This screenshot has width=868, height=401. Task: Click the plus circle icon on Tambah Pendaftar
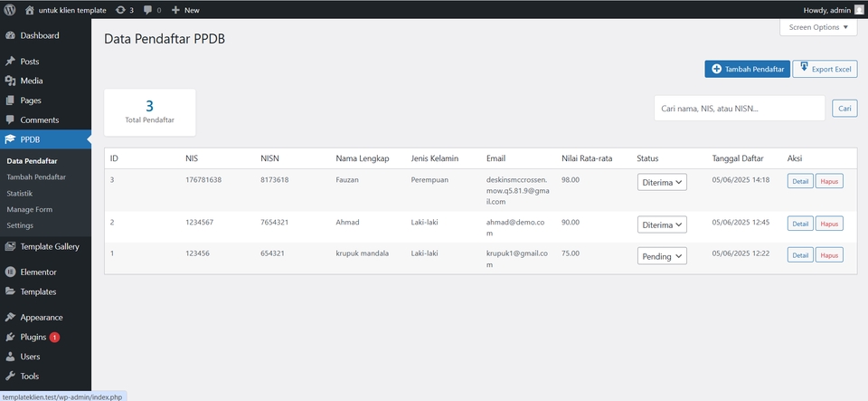pyautogui.click(x=716, y=69)
